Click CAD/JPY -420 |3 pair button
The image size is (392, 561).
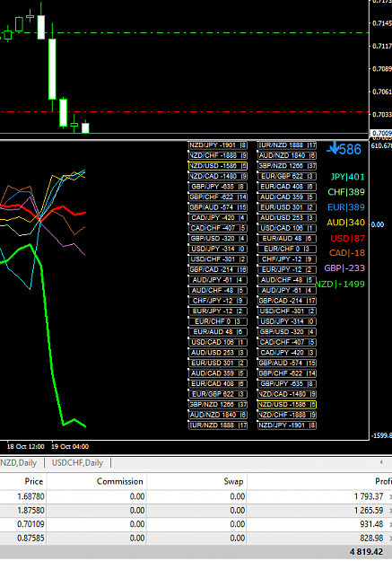tap(287, 353)
